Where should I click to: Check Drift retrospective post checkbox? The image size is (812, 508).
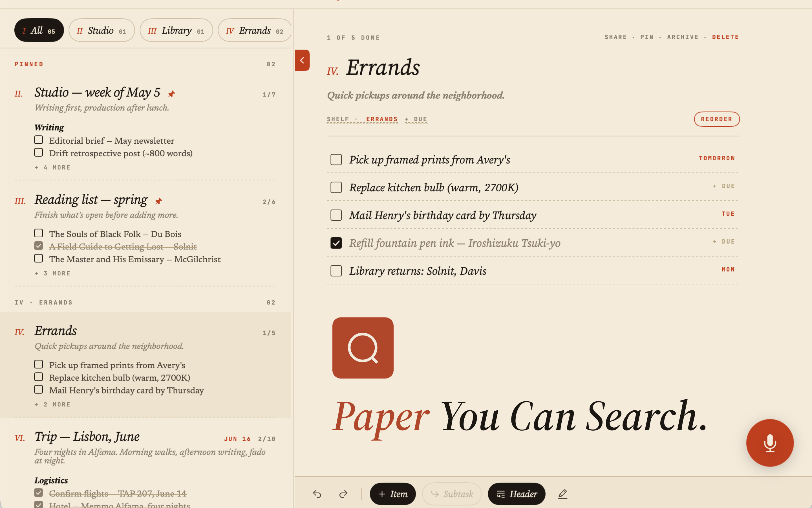click(39, 152)
